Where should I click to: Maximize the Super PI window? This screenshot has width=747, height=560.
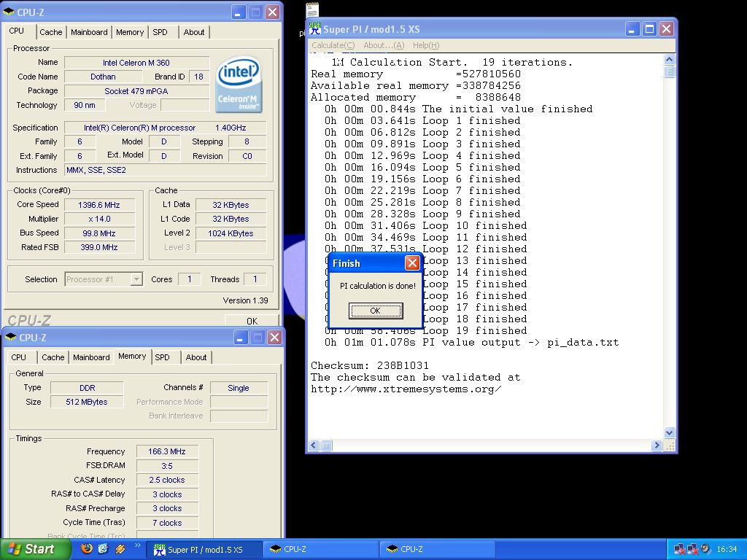click(649, 29)
